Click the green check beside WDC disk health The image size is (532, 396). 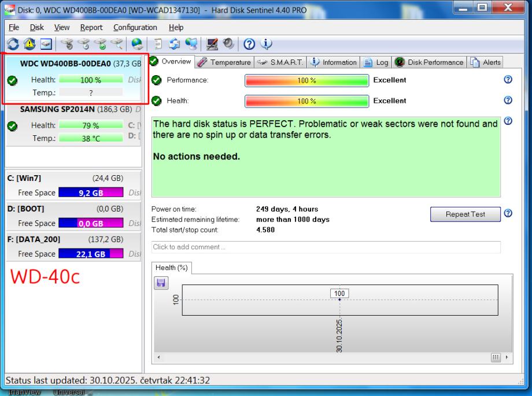point(13,80)
